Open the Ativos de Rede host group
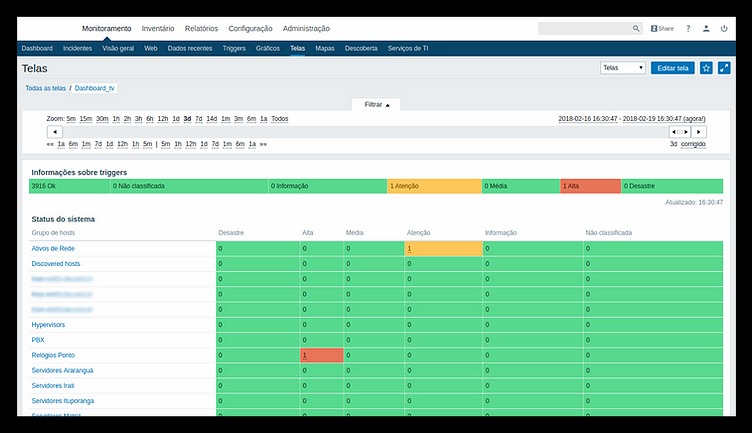Image resolution: width=752 pixels, height=433 pixels. [53, 248]
